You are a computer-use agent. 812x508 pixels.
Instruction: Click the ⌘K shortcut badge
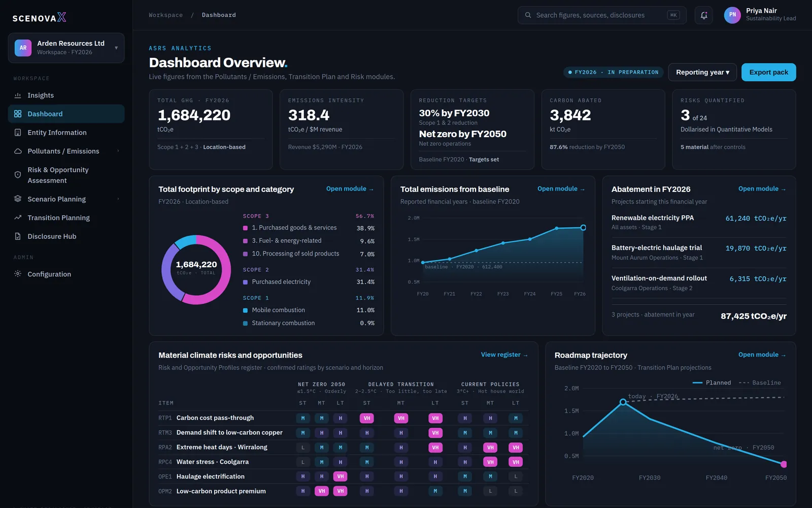[673, 15]
